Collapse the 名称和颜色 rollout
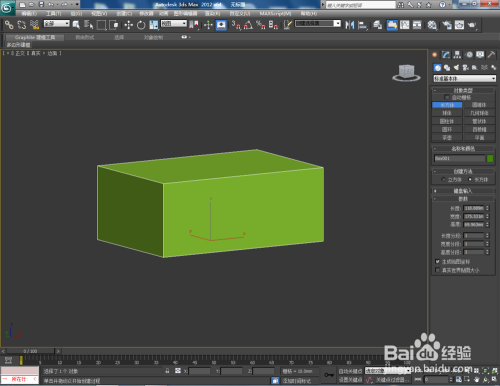The height and width of the screenshot is (386, 500). (463, 149)
